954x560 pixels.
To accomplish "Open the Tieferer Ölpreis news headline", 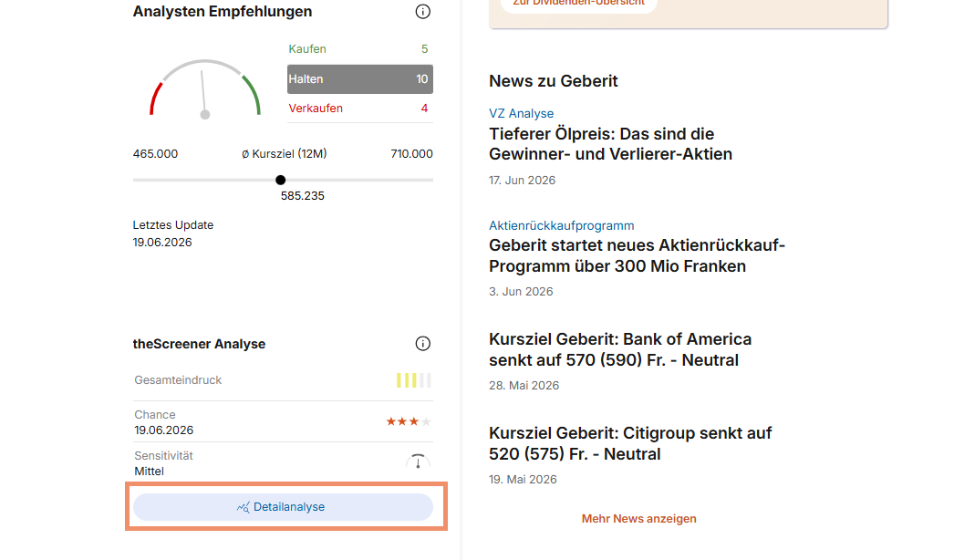I will [x=610, y=144].
